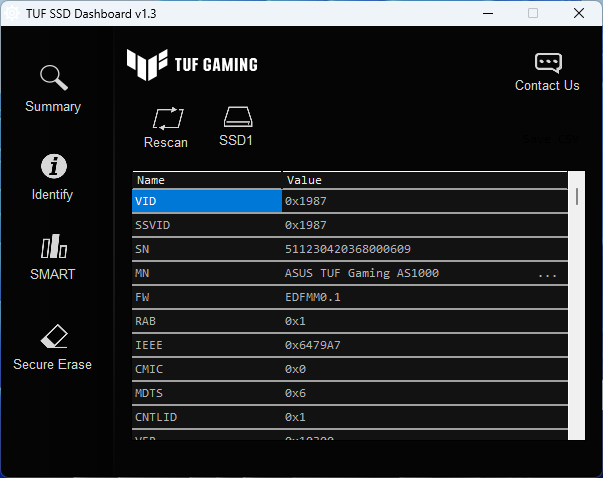Open the Summary page
Image resolution: width=603 pixels, height=478 pixels.
[53, 89]
